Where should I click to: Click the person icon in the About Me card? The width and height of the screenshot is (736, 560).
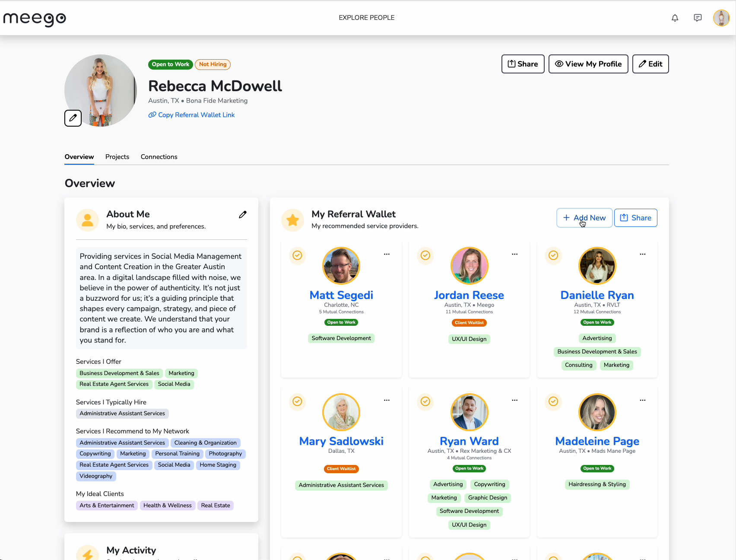tap(87, 220)
